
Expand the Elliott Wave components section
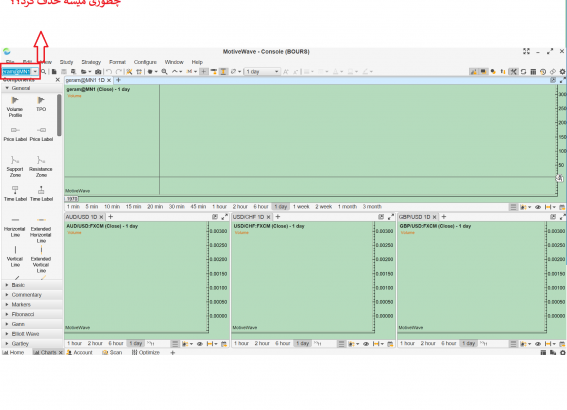point(32,334)
